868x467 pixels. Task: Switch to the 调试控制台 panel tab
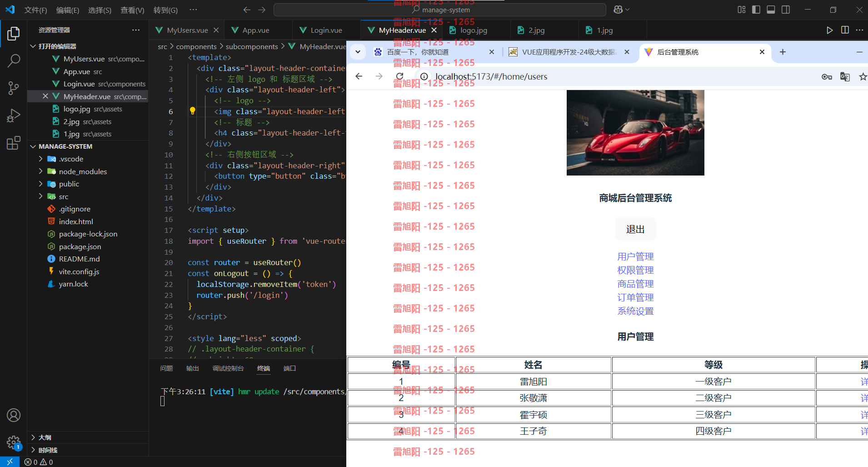click(228, 368)
